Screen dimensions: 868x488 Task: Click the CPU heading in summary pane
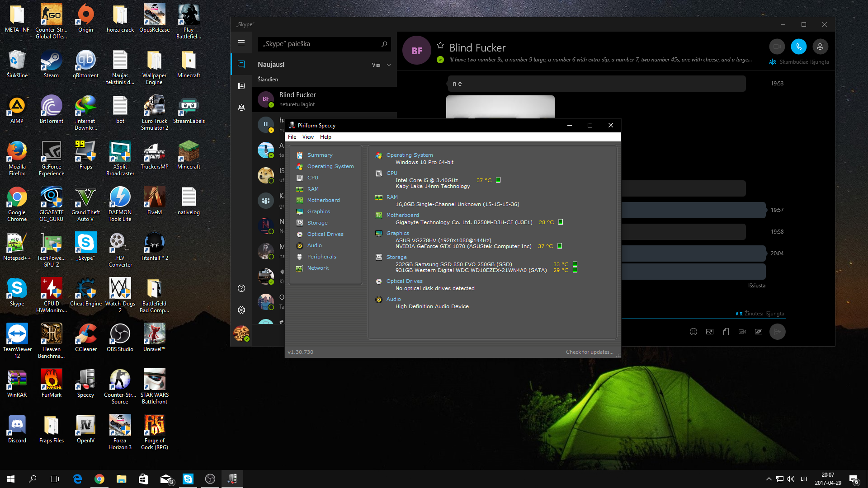[392, 173]
